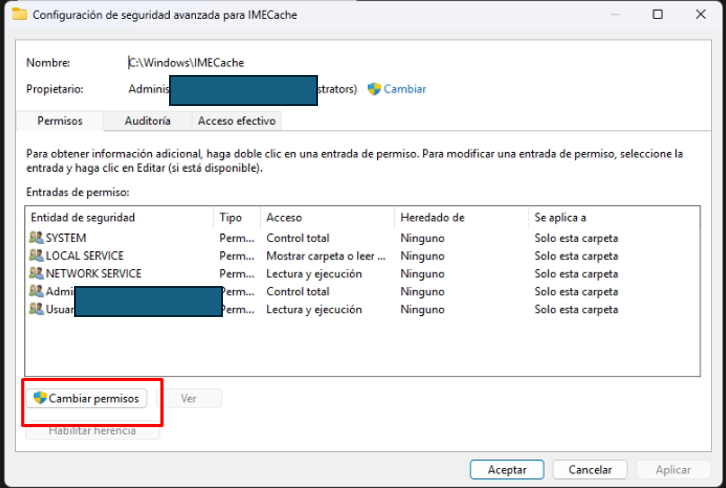Click the folder icon in the title bar
Viewport: 726px width, 488px height.
pyautogui.click(x=20, y=15)
